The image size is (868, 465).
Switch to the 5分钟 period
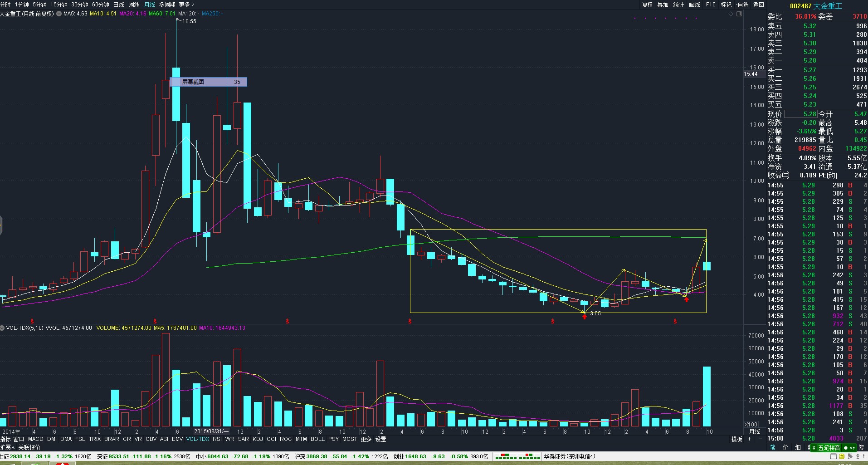39,5
